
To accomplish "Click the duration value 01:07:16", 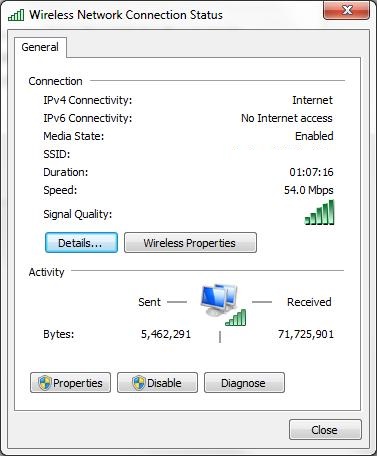I will [x=311, y=172].
